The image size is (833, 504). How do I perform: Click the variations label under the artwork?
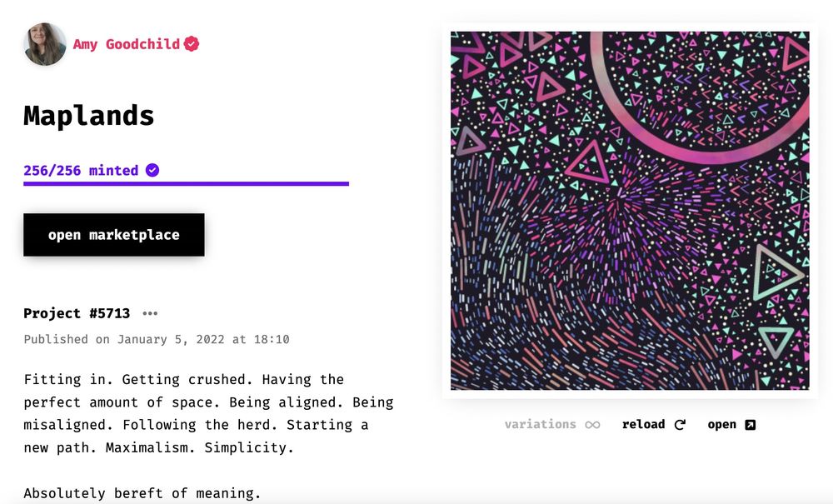click(x=540, y=424)
